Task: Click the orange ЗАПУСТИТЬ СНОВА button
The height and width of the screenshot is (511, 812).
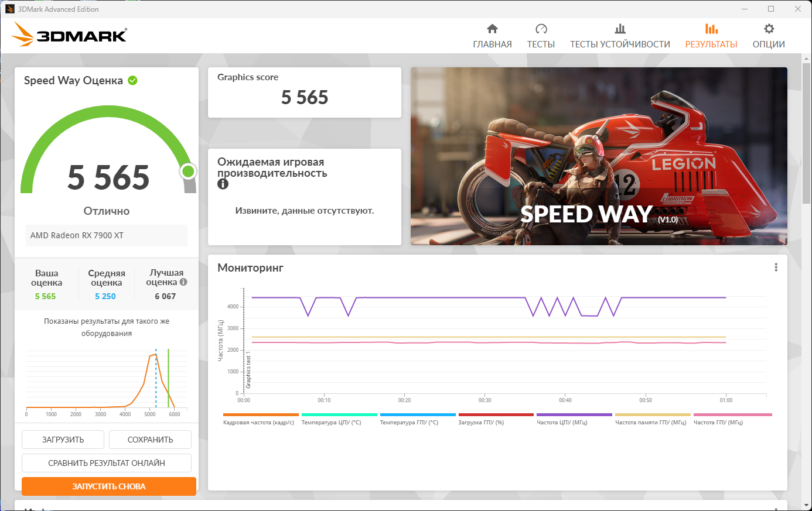Action: click(109, 486)
